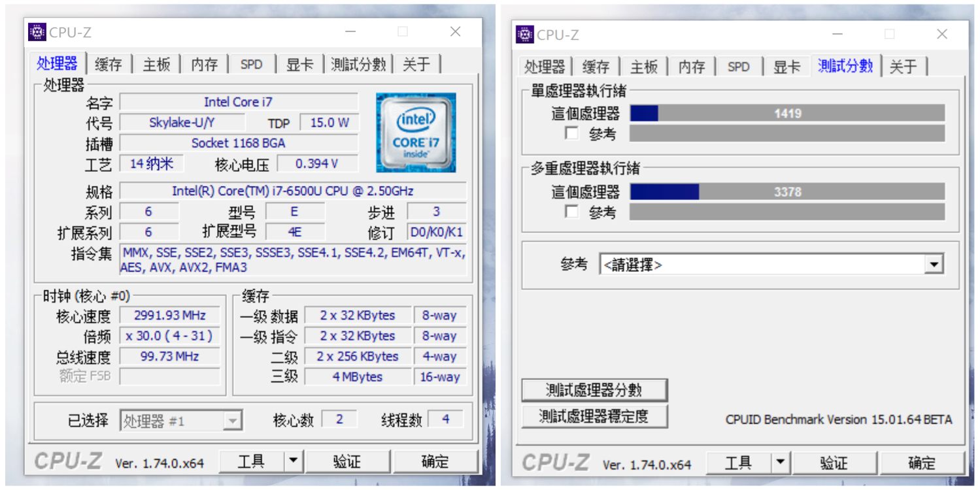Click the 规格 field i7-6500U CPU
The height and width of the screenshot is (490, 980).
click(x=293, y=191)
